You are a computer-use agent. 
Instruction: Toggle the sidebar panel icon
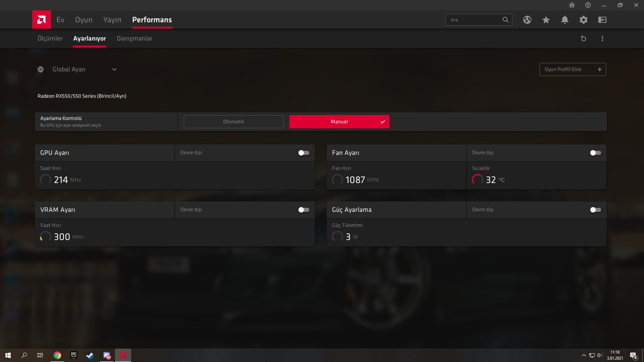(x=602, y=20)
